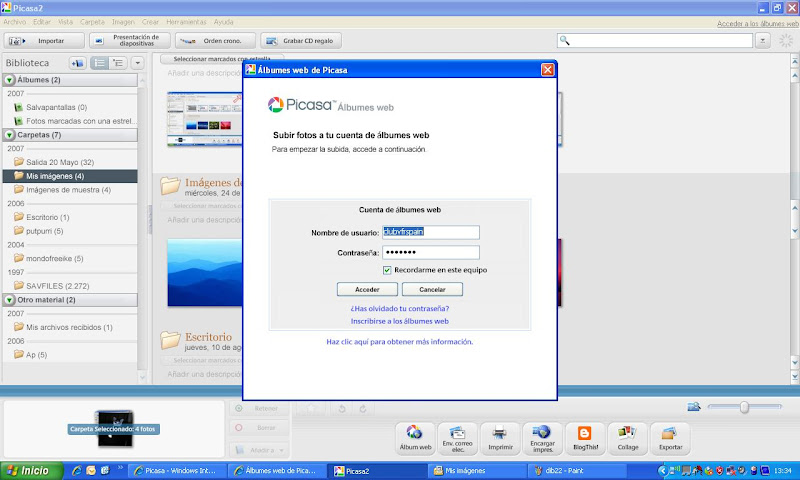The height and width of the screenshot is (480, 800).
Task: Click the selected folder tray thumbnail
Action: click(x=115, y=429)
